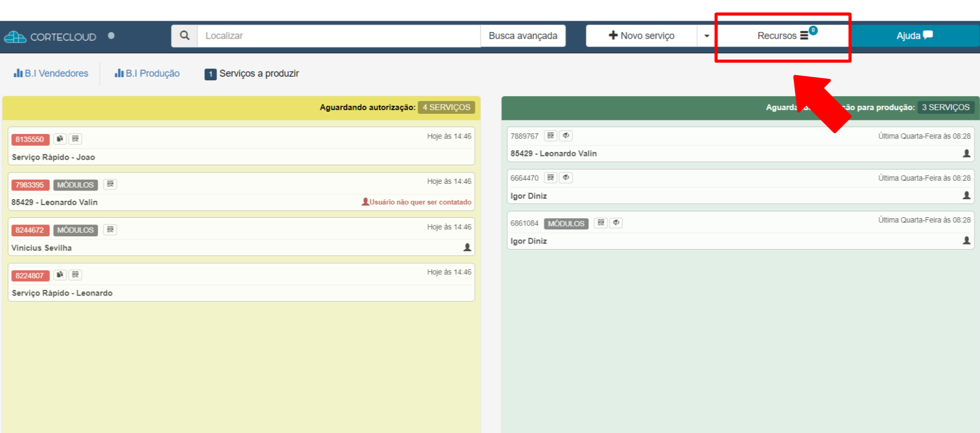Switch to B.I Vendedores tab
This screenshot has width=980, height=433.
(51, 73)
